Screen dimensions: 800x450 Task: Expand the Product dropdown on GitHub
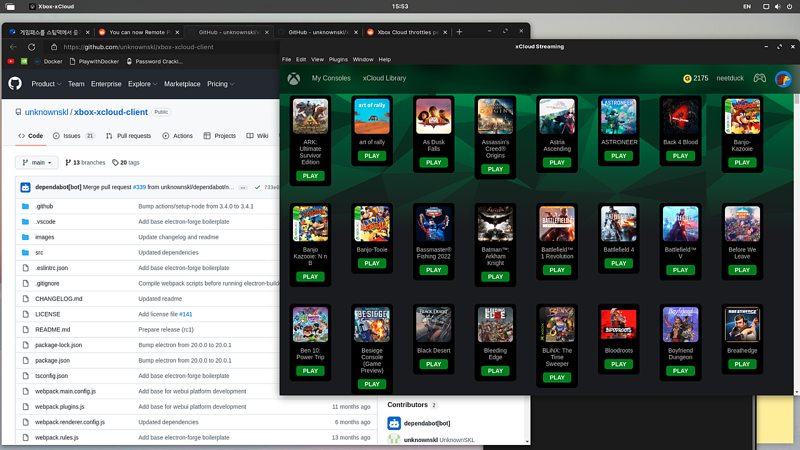pyautogui.click(x=46, y=84)
